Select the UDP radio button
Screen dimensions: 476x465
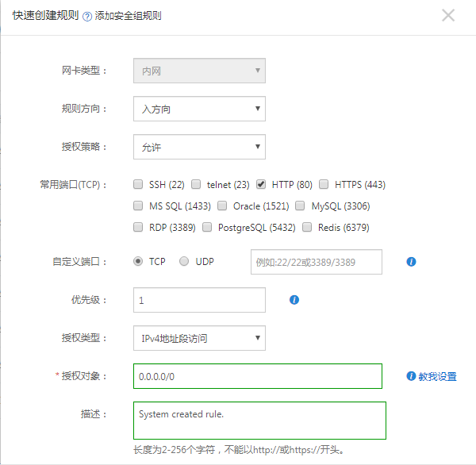coord(184,261)
